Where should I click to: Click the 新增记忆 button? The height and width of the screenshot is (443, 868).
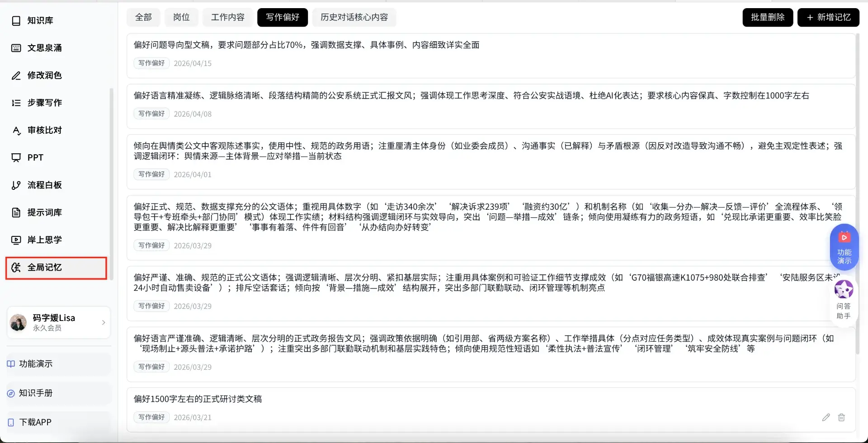click(x=828, y=17)
